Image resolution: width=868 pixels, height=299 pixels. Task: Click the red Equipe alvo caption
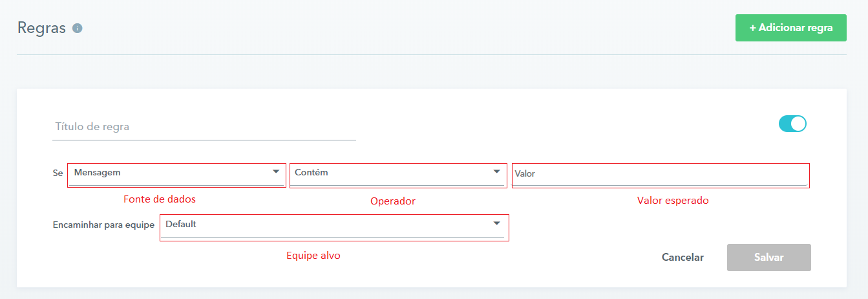point(313,256)
